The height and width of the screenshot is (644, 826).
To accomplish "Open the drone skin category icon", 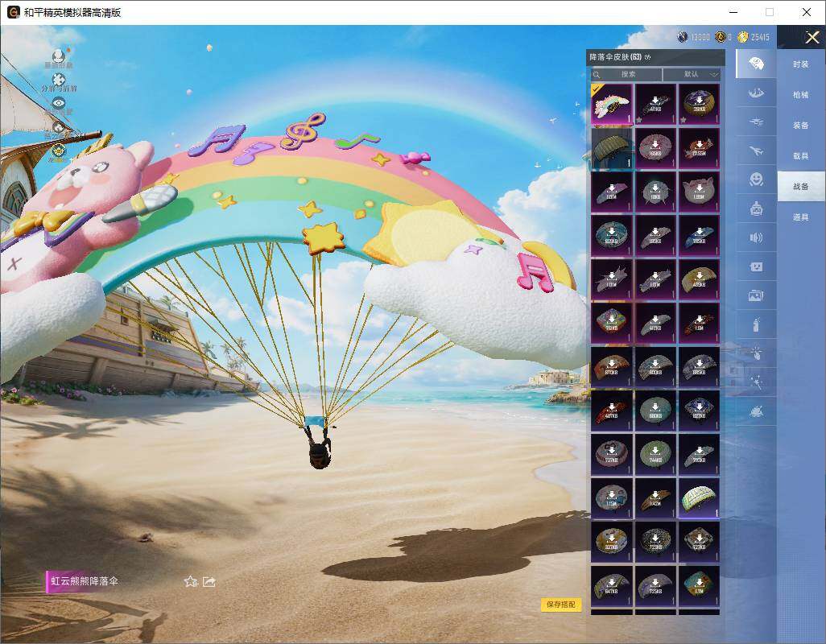I will pyautogui.click(x=756, y=122).
